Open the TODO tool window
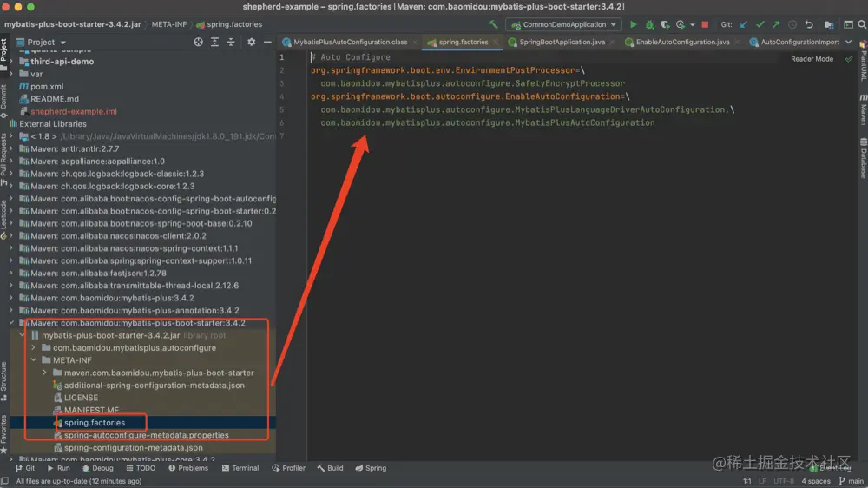The height and width of the screenshot is (488, 868). coord(141,468)
